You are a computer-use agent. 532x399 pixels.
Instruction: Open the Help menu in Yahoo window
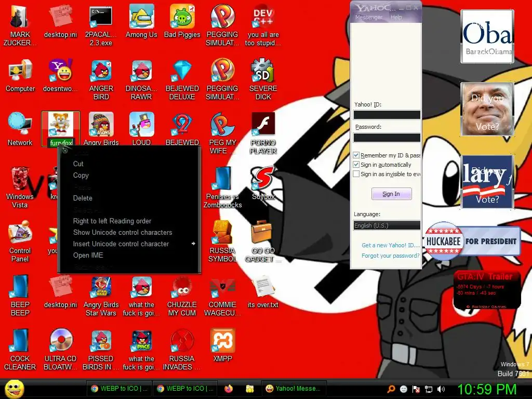[x=396, y=17]
